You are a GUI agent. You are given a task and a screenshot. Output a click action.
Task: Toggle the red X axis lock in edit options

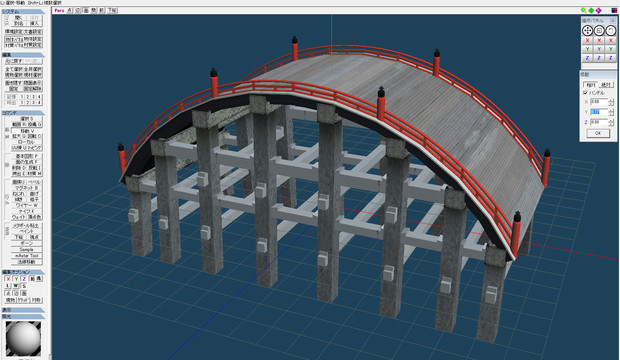click(8, 279)
